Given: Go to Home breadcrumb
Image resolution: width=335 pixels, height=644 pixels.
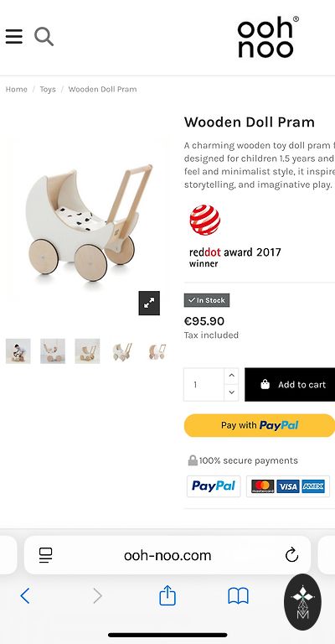Looking at the screenshot, I should [x=17, y=89].
